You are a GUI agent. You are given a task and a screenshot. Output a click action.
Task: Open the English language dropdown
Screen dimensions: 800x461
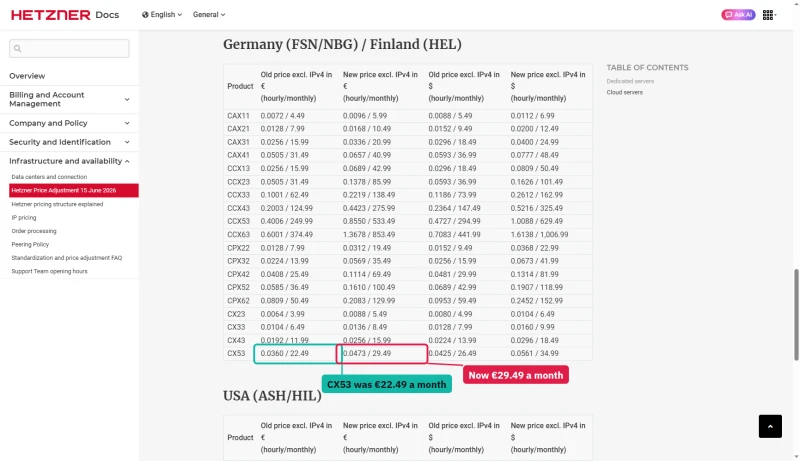click(x=162, y=15)
